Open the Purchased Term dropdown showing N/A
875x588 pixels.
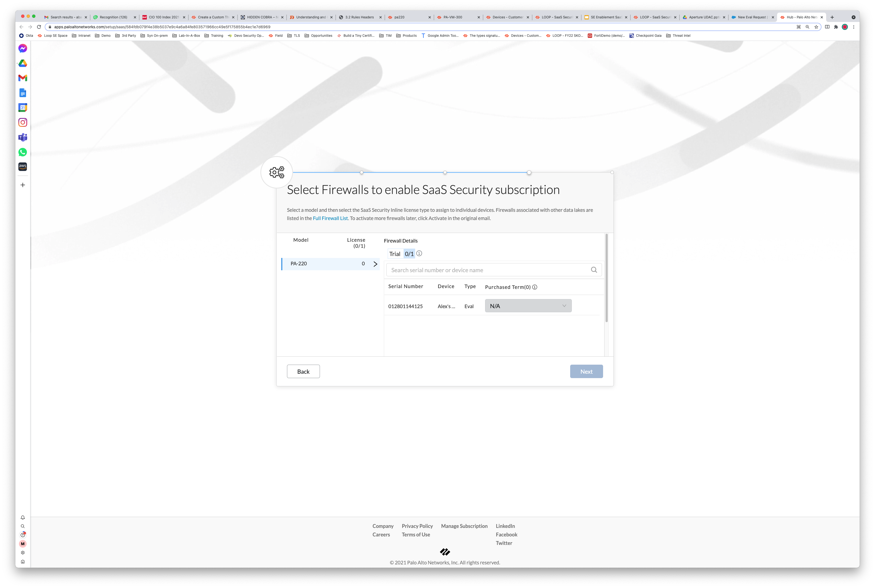(x=528, y=306)
